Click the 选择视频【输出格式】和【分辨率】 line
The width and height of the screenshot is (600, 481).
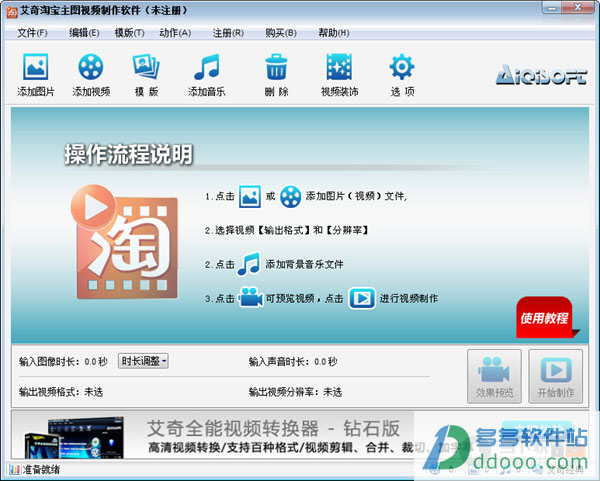click(x=287, y=230)
